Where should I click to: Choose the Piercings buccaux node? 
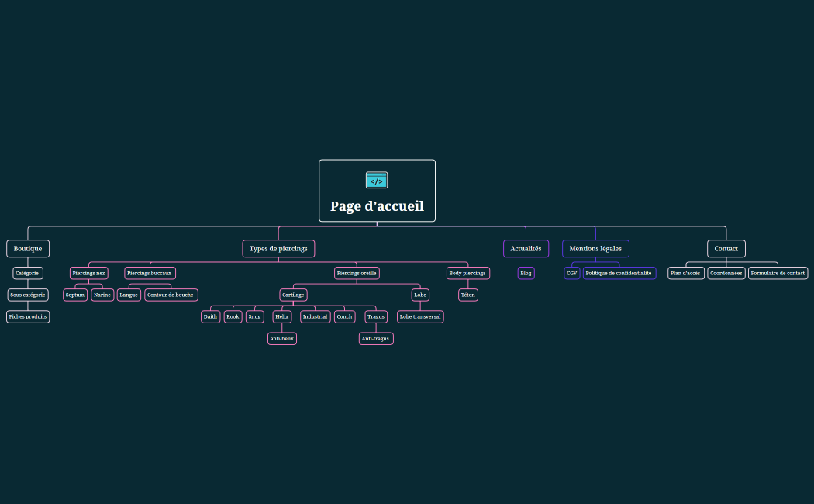coord(150,273)
